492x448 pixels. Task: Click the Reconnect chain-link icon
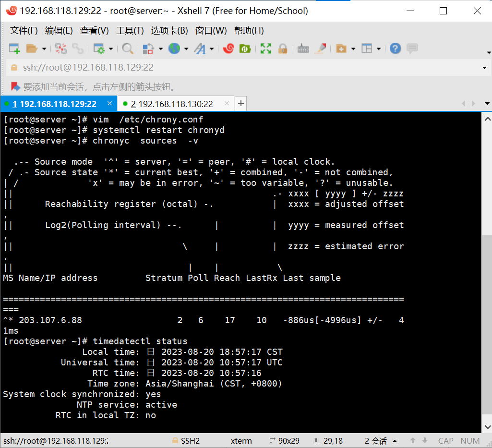click(77, 48)
